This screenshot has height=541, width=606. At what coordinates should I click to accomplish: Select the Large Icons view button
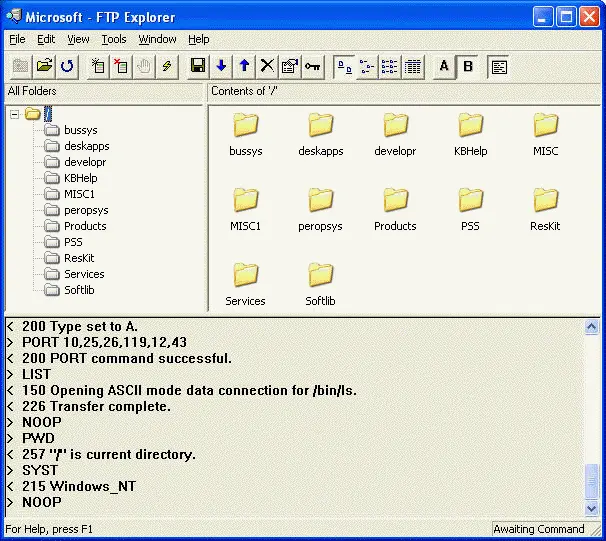[x=344, y=66]
